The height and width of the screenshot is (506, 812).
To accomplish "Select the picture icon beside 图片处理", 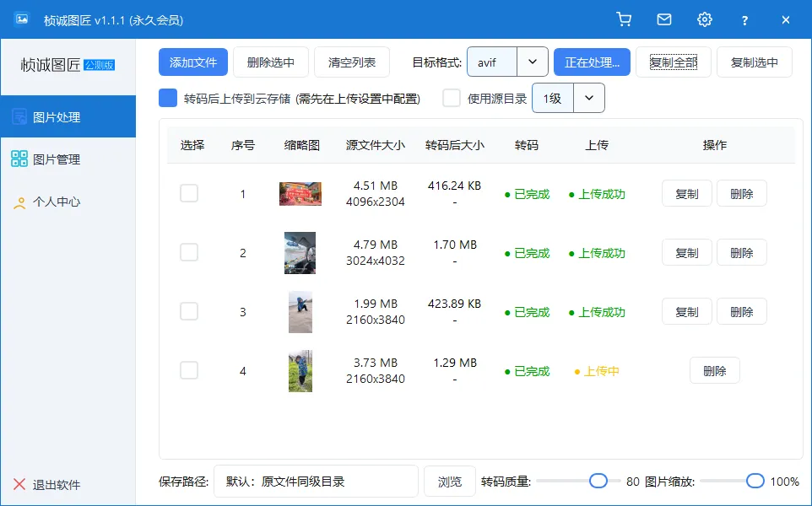I will (x=19, y=116).
